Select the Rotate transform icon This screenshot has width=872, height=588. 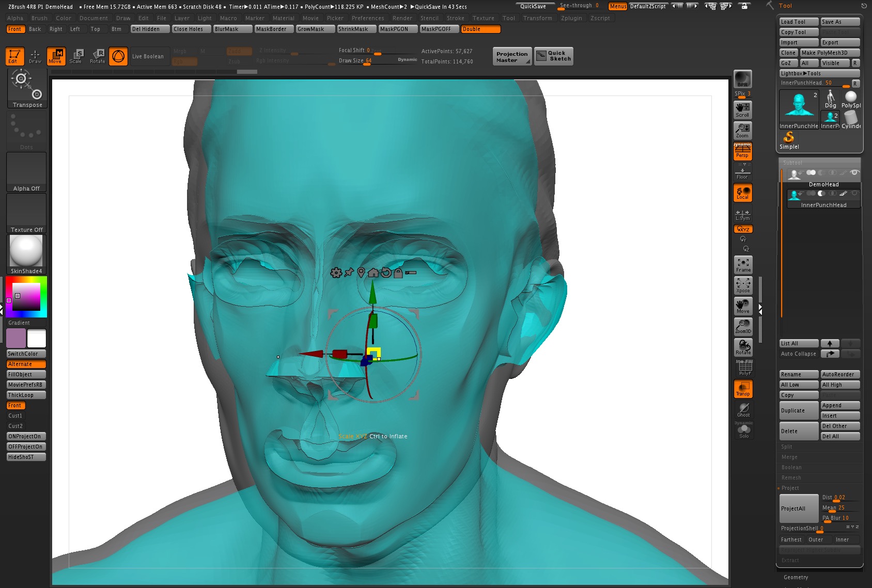click(x=97, y=56)
